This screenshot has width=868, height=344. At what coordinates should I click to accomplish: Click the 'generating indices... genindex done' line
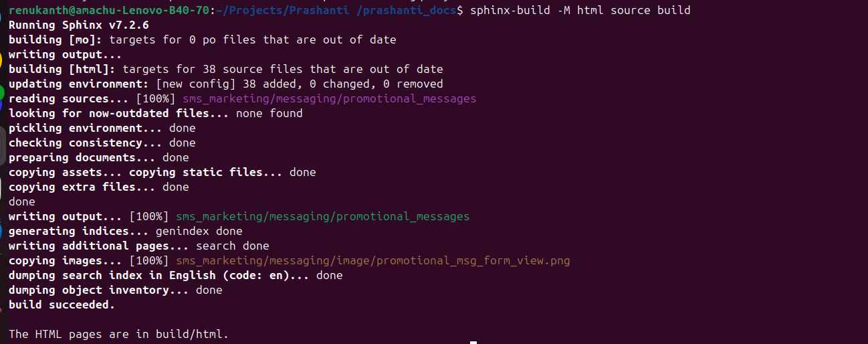coord(125,231)
